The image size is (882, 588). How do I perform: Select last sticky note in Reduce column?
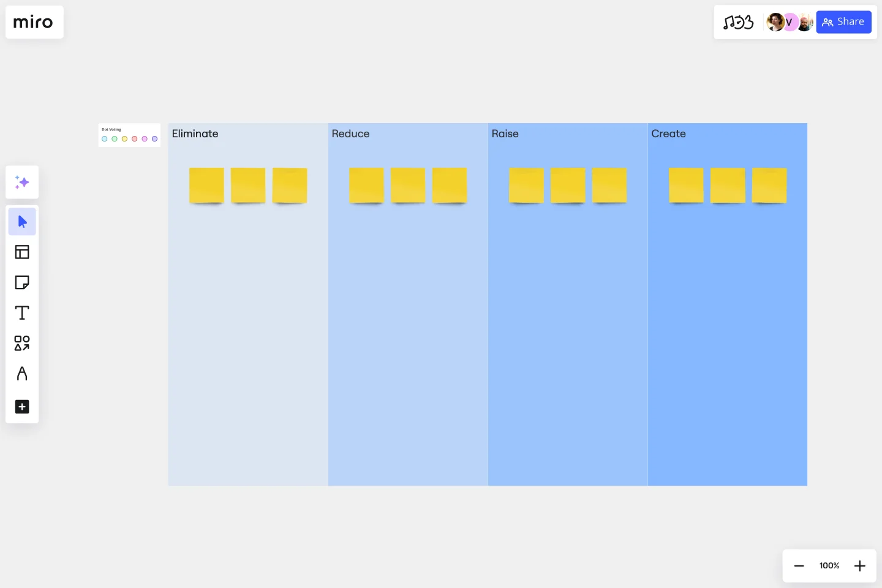pyautogui.click(x=450, y=185)
